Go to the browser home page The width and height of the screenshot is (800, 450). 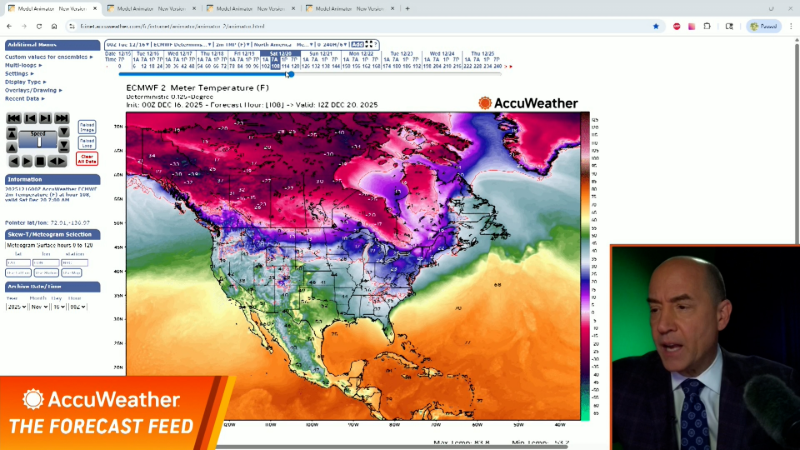pyautogui.click(x=54, y=26)
